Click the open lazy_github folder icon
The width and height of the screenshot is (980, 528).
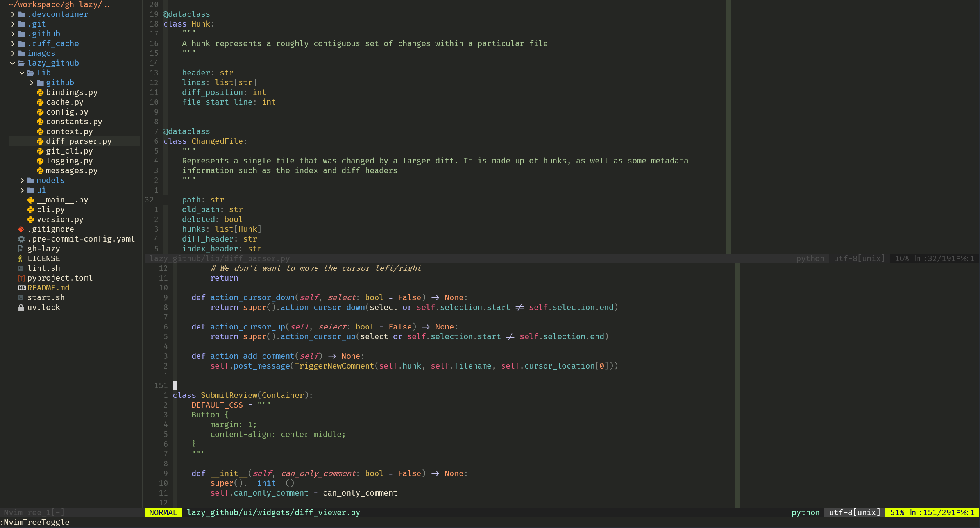coord(21,63)
